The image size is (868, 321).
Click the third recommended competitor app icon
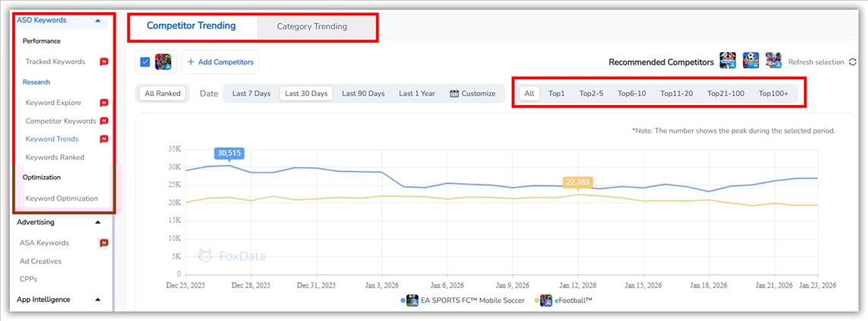(x=774, y=61)
